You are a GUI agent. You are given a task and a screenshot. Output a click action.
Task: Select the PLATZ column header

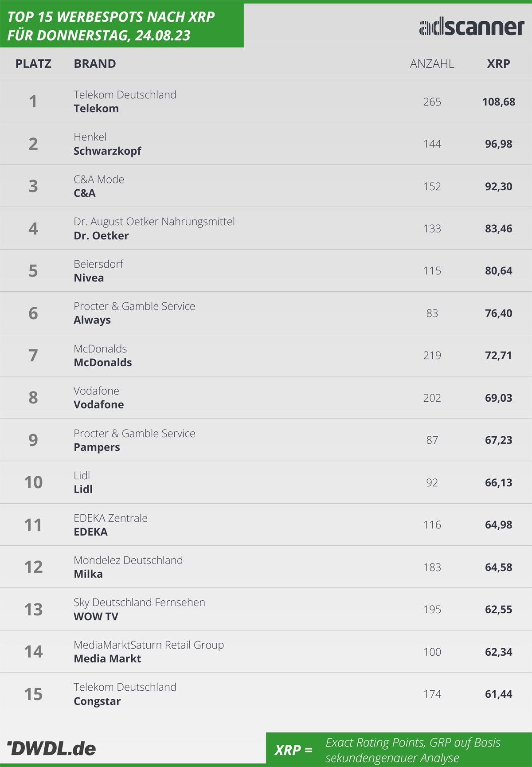(x=33, y=64)
